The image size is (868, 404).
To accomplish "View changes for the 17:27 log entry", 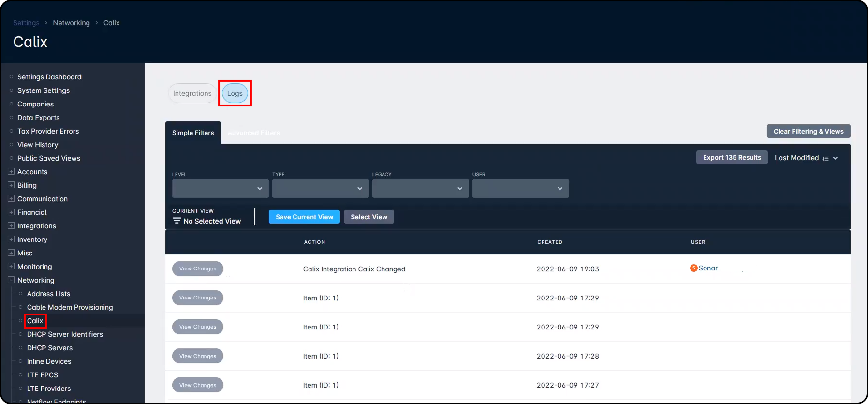I will (198, 385).
